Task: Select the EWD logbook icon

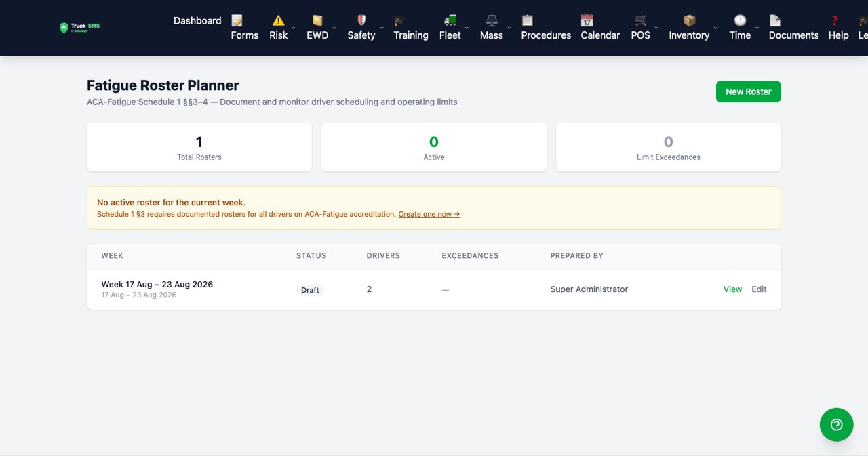Action: pos(317,21)
